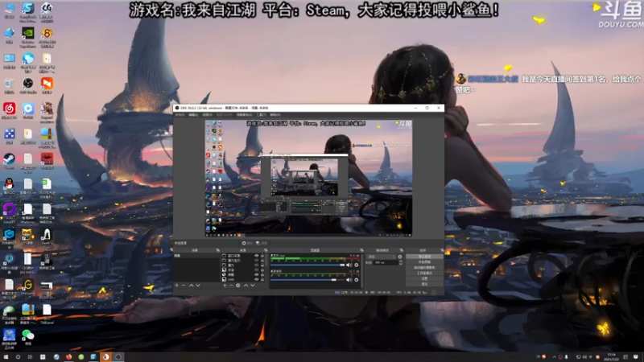
Task: Click 桌面音频 volume slider
Action: (308, 280)
